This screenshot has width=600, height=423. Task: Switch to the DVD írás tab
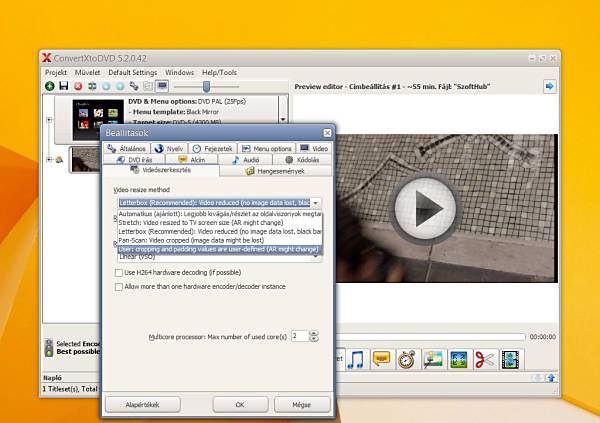pos(134,160)
